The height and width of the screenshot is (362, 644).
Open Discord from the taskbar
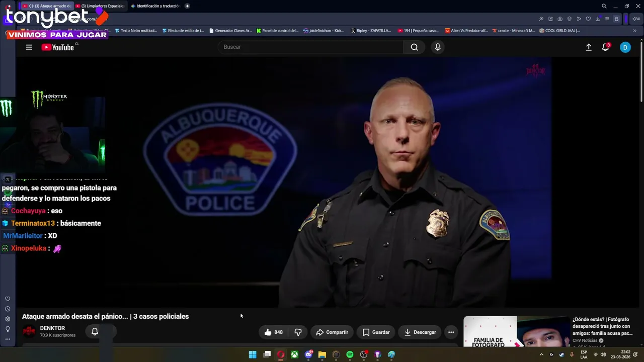click(308, 354)
